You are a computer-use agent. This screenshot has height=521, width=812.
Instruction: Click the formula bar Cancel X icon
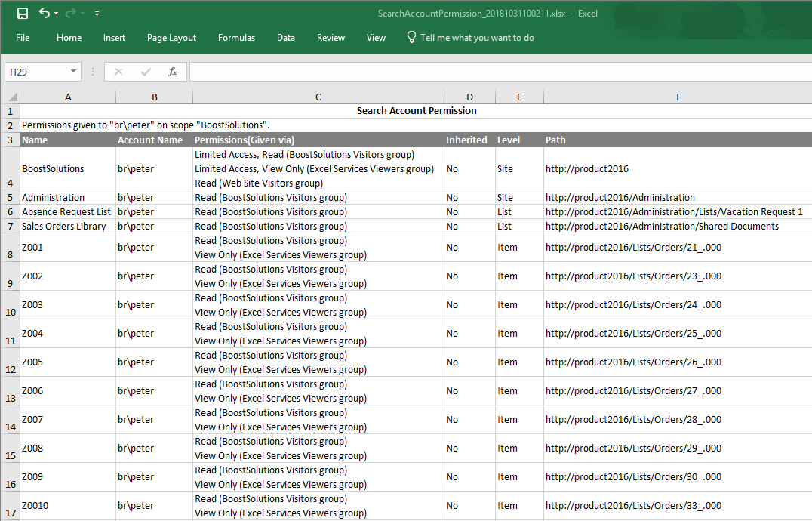[x=118, y=72]
